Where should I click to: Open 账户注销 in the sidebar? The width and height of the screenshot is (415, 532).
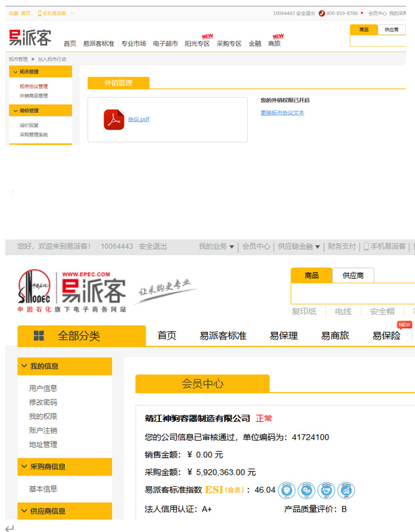43,430
